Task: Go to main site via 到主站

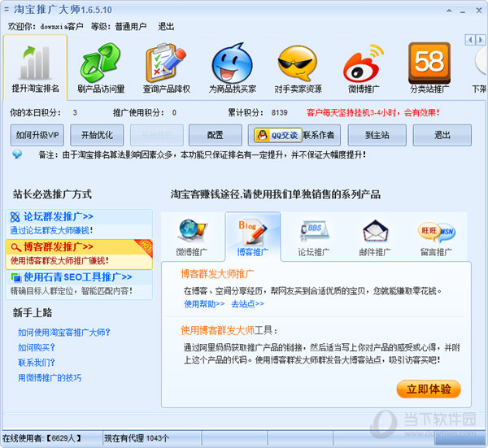Action: (377, 135)
